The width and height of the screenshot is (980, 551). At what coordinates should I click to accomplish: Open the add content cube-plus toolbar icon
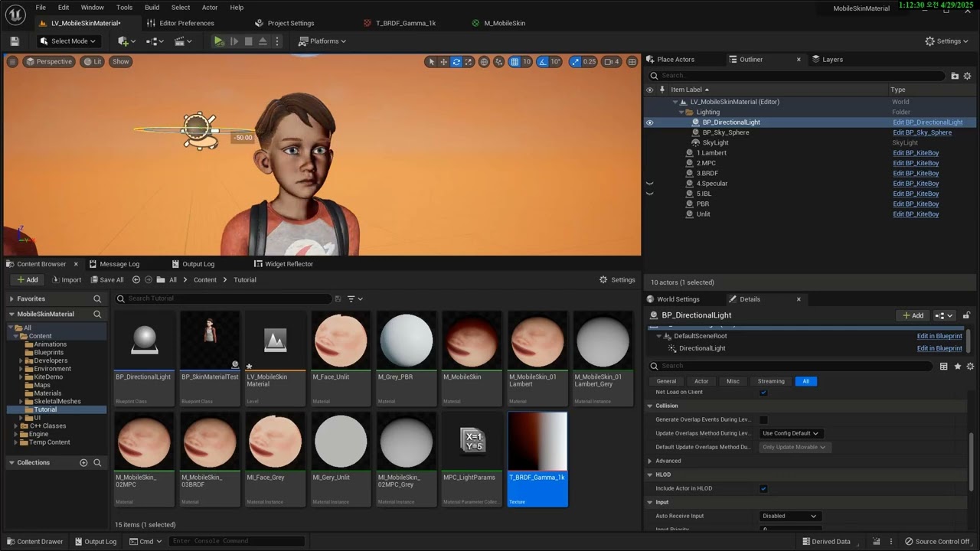pos(126,41)
